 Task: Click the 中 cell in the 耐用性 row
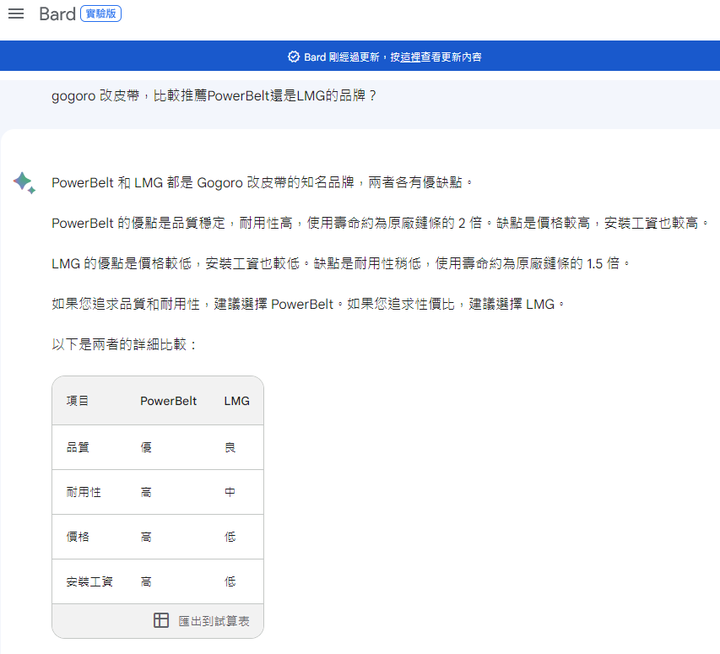(230, 492)
